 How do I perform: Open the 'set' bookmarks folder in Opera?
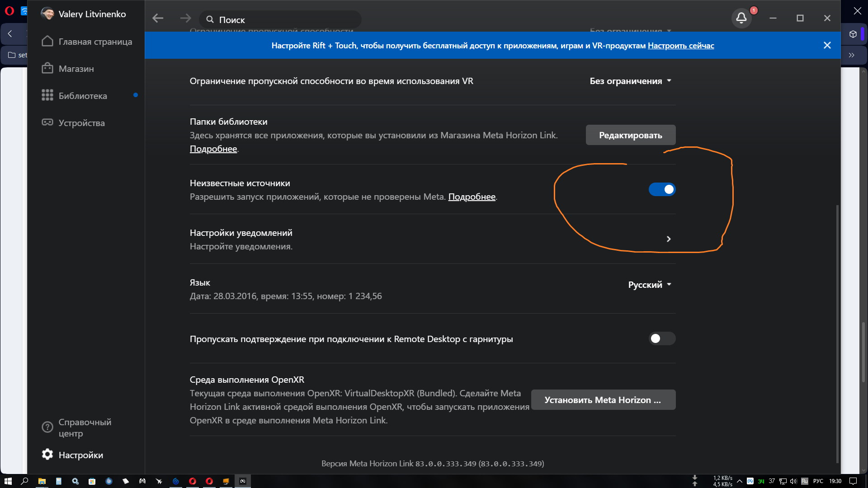[18, 55]
